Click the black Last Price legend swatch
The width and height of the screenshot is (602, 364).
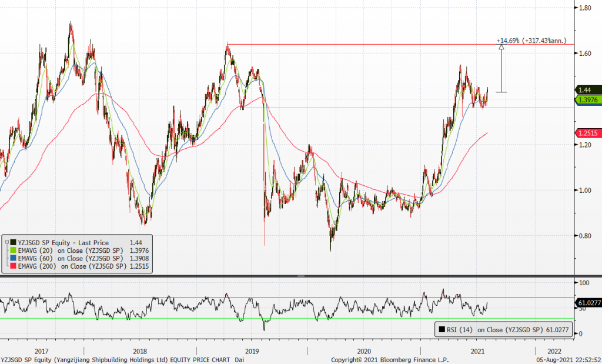[13, 243]
